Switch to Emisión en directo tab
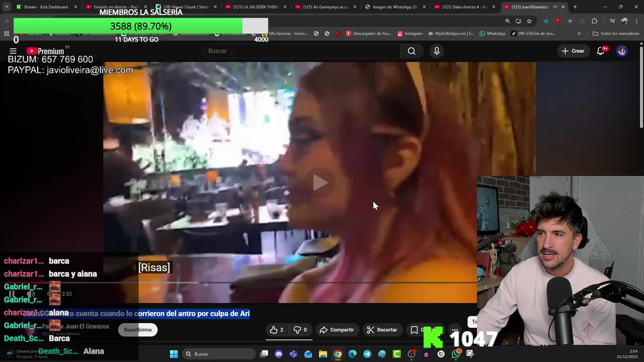Viewport: 644px width, 362px height. [116, 7]
